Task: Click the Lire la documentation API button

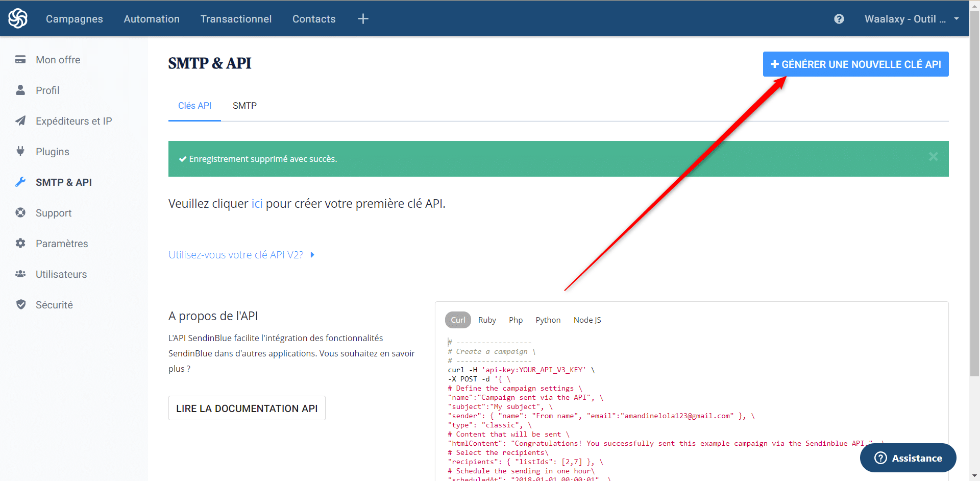Action: pos(247,408)
